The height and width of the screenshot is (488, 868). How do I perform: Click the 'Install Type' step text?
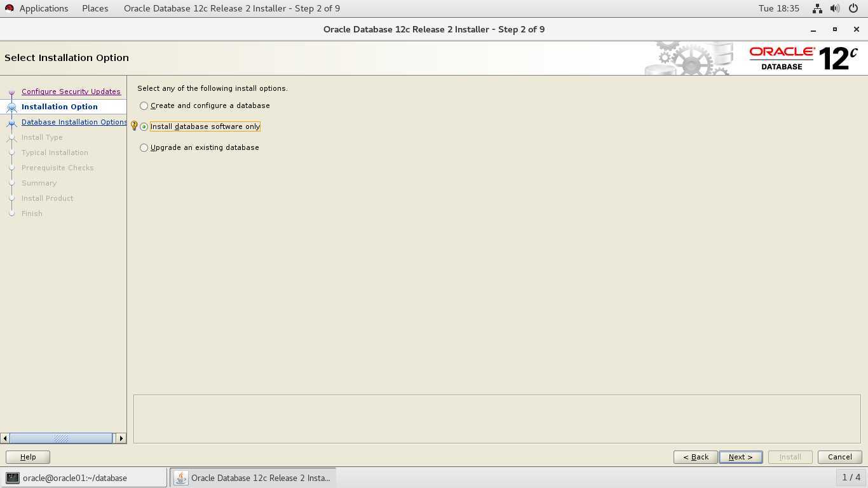(42, 137)
